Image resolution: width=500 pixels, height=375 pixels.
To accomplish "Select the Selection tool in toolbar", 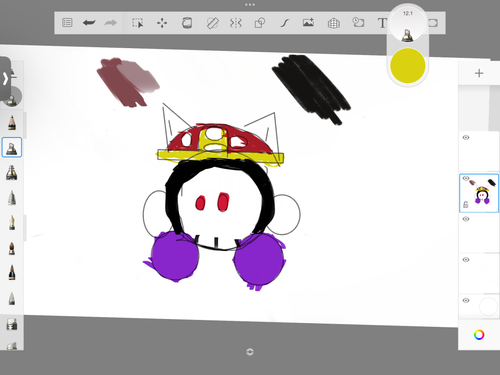I will click(137, 23).
